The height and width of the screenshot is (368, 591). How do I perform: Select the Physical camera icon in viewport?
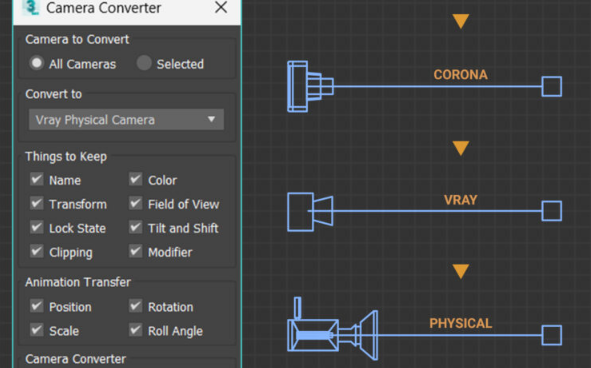tap(332, 329)
